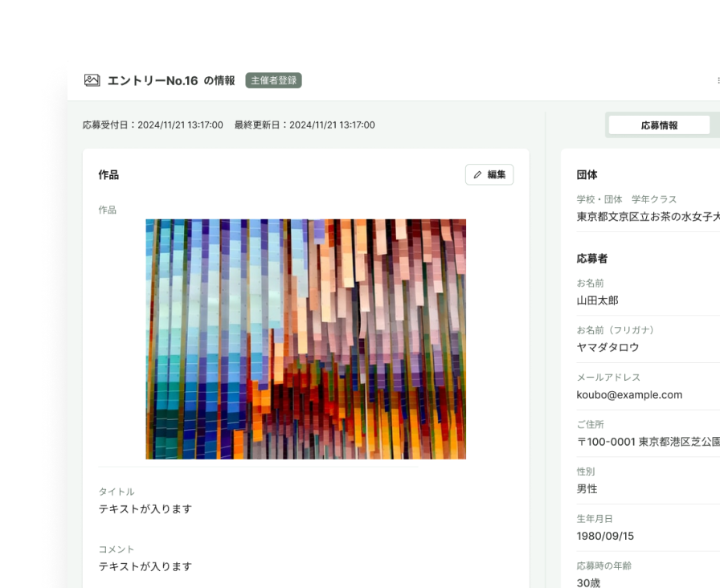Select the pencil edit icon on 作品 card
Screen dimensions: 720x588
pos(476,174)
